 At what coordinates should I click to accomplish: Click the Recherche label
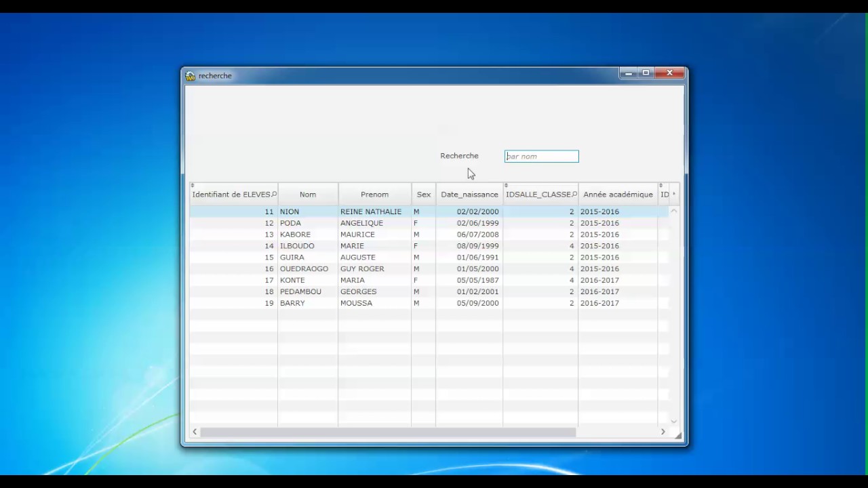pos(459,156)
